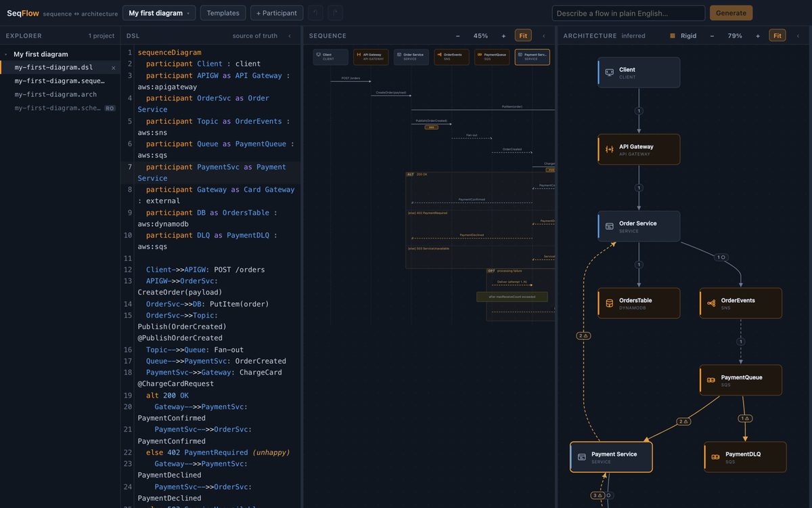Click the redo arrow in top toolbar
The height and width of the screenshot is (508, 812).
[335, 13]
